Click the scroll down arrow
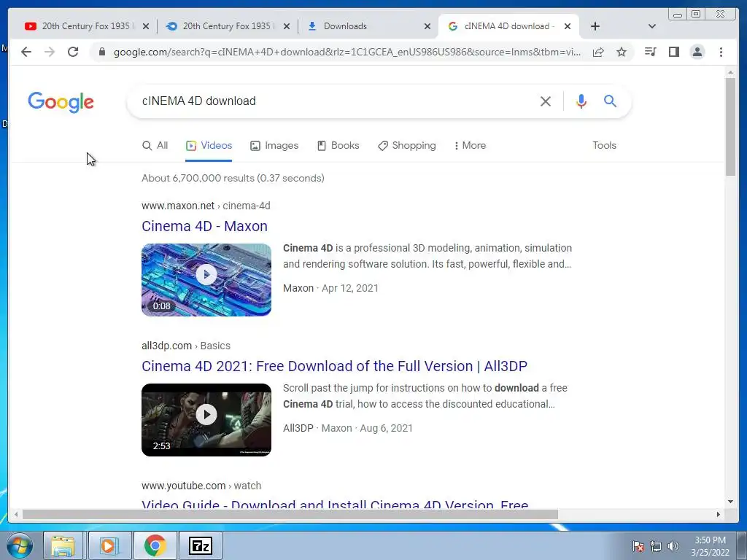Image resolution: width=747 pixels, height=560 pixels. pos(730,502)
